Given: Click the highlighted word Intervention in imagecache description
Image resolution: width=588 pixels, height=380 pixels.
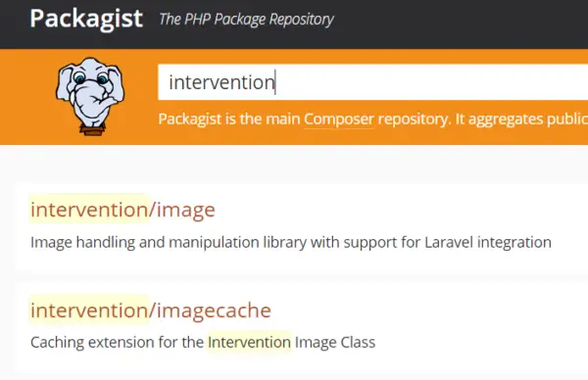Looking at the screenshot, I should click(249, 342).
